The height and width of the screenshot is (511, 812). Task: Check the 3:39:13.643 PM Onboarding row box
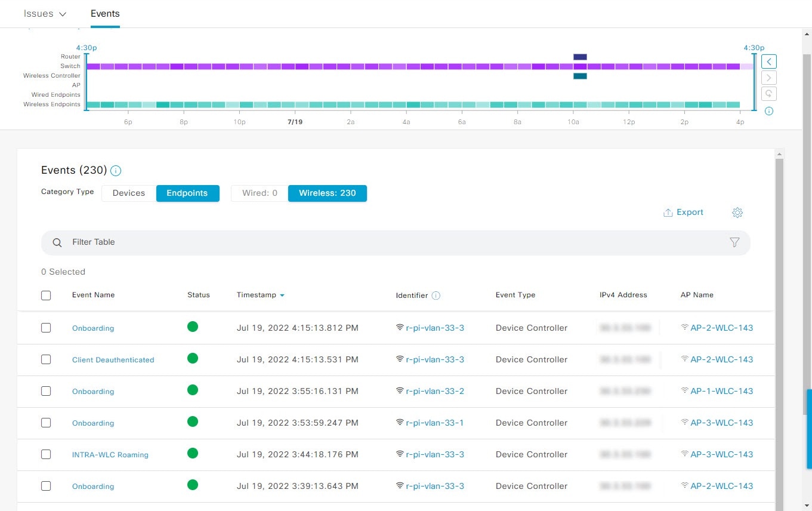pyautogui.click(x=46, y=486)
